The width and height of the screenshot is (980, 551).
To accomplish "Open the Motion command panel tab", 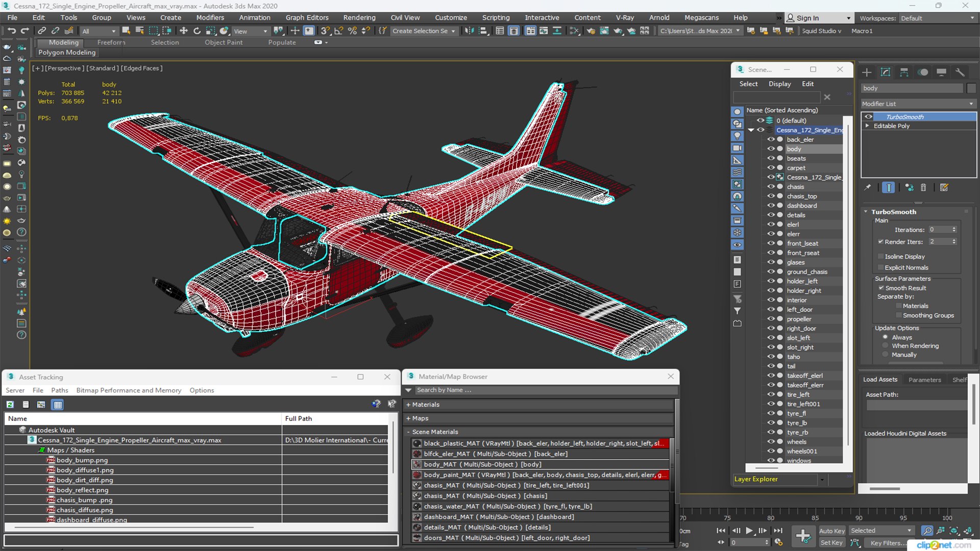I will 923,72.
